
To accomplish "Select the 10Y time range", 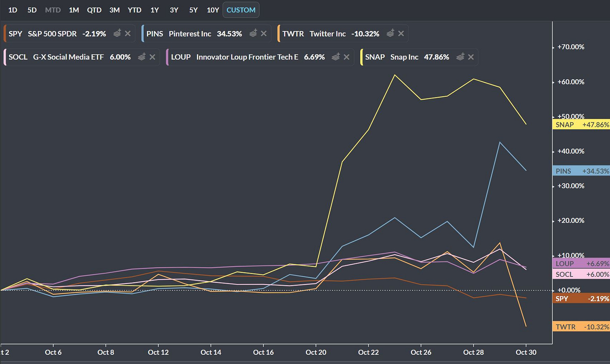I will click(x=213, y=10).
